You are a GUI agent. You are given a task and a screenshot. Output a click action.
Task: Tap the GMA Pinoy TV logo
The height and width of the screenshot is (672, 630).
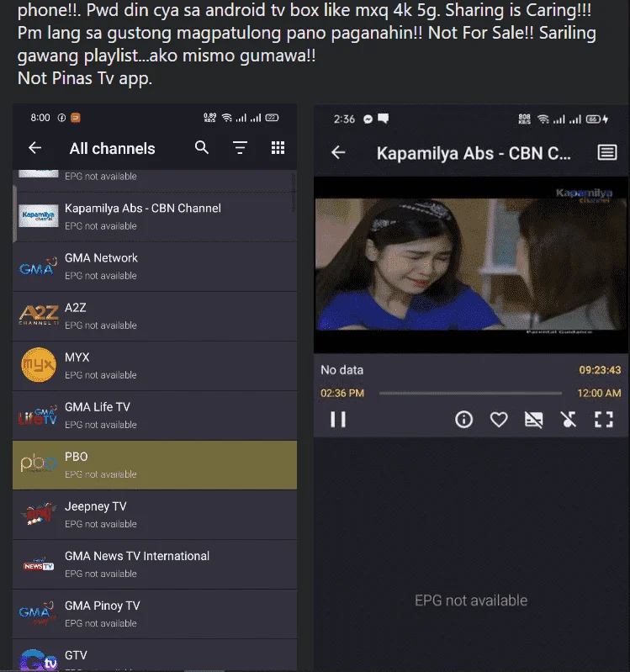(38, 613)
